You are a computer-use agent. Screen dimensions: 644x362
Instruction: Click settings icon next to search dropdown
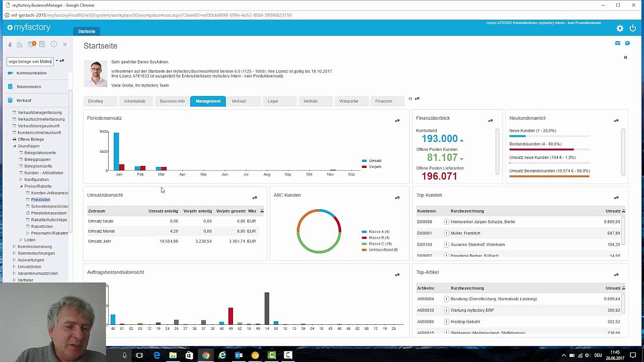click(62, 61)
